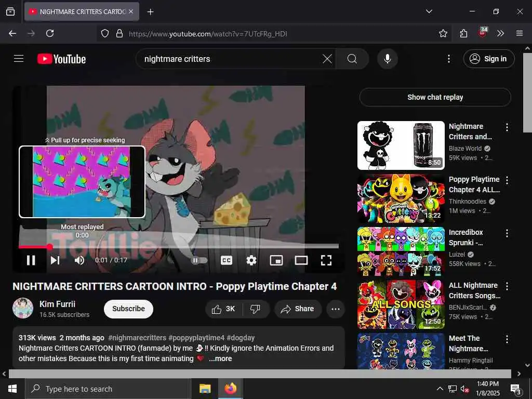Screen dimensions: 532x399
Task: Close the NIGHTMARE CRITTERS tab
Action: [131, 11]
